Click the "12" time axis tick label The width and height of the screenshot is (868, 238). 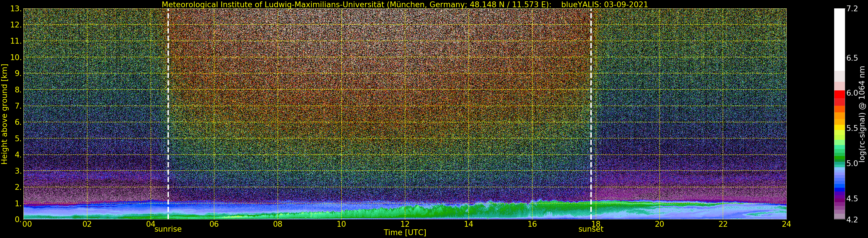point(405,224)
